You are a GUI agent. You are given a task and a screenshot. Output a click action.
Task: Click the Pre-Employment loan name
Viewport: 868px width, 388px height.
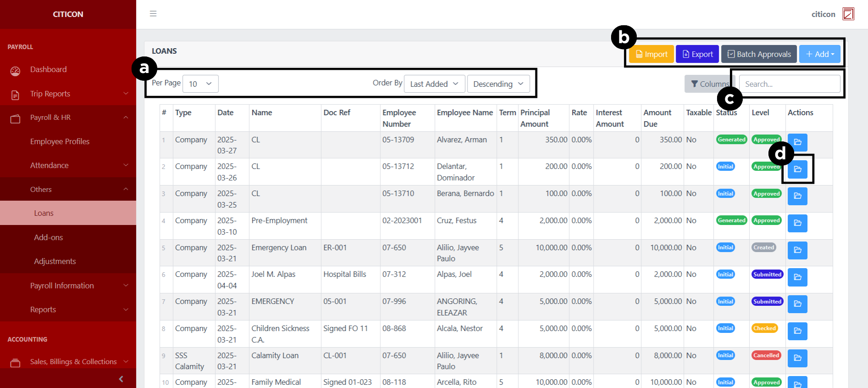point(279,220)
